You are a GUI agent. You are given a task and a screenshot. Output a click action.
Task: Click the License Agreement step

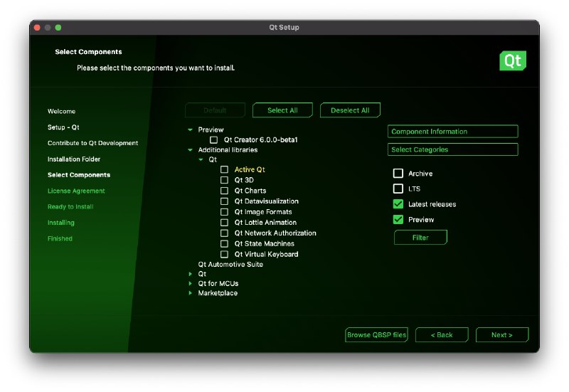point(76,191)
